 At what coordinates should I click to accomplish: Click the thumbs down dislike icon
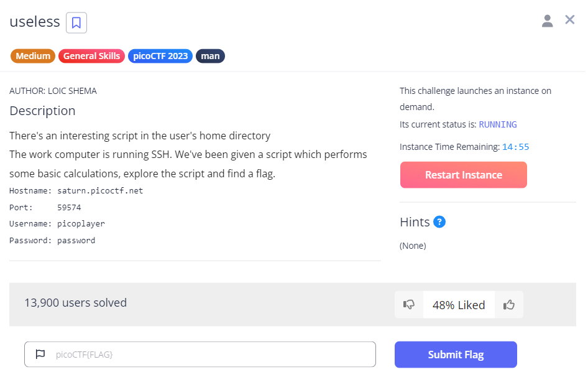tap(409, 305)
